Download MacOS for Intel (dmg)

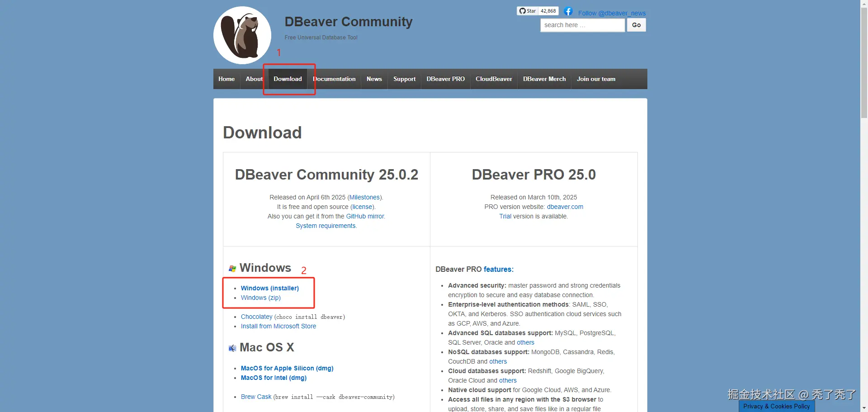coord(274,378)
